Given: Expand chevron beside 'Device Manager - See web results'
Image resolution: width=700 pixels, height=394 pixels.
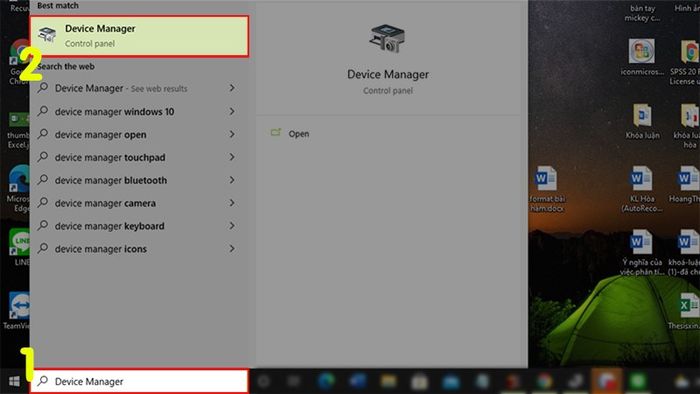Looking at the screenshot, I should (232, 88).
